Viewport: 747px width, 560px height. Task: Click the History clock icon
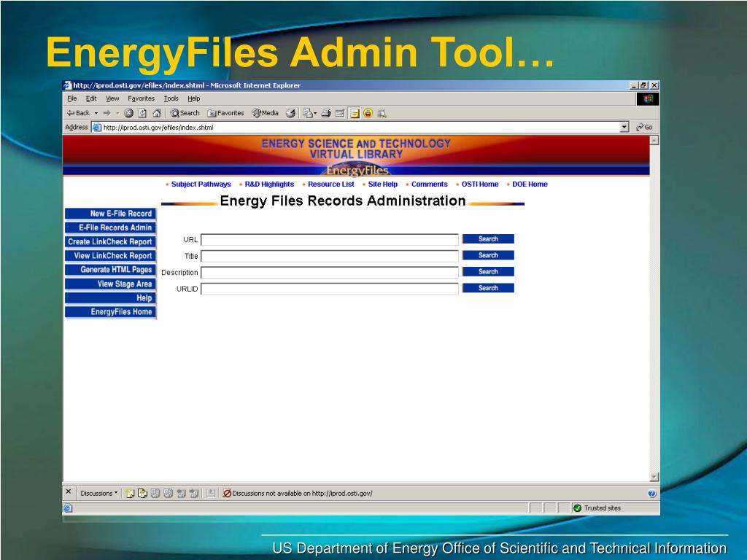pos(290,113)
